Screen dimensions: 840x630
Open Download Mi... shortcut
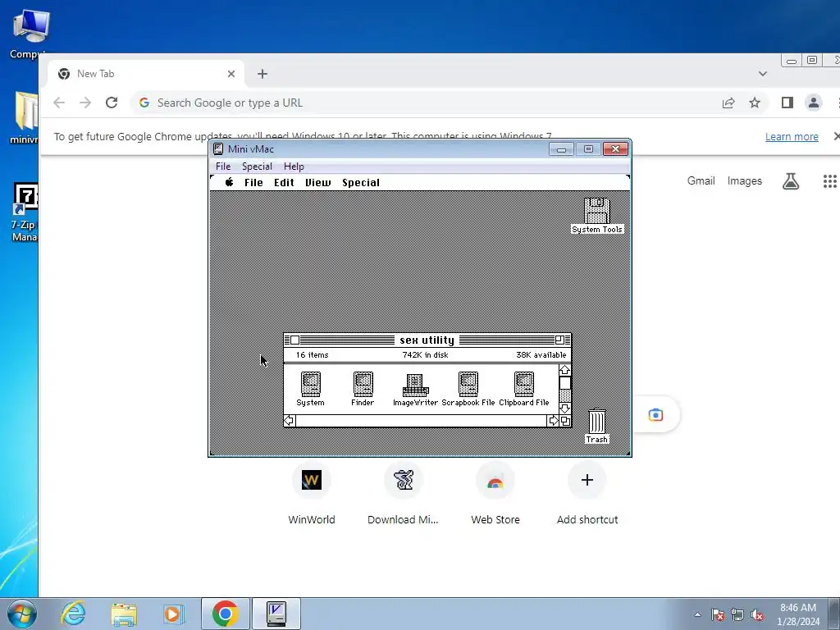(403, 493)
